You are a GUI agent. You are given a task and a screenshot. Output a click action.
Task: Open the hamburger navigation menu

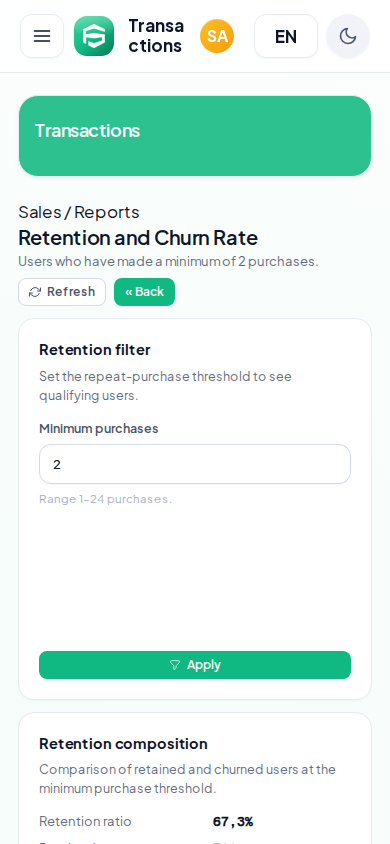pyautogui.click(x=42, y=36)
